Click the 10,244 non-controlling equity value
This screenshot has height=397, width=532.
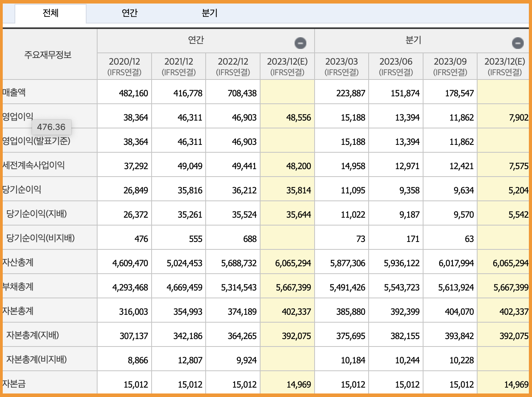point(407,360)
